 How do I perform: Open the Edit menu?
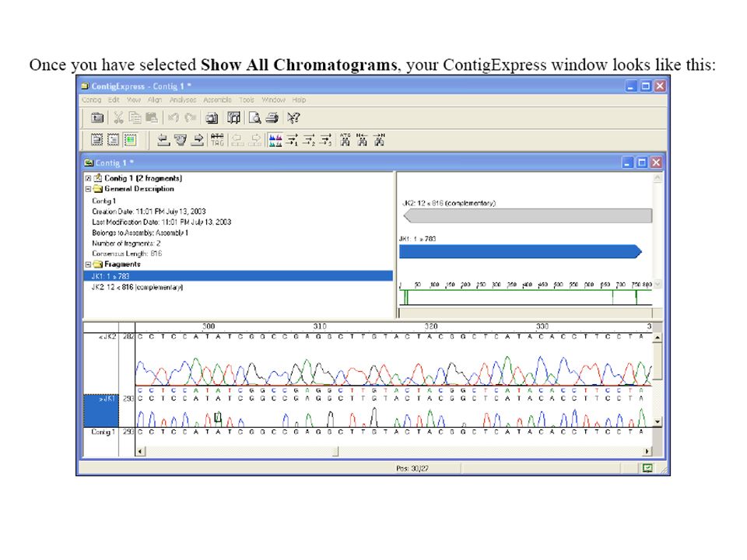point(114,100)
